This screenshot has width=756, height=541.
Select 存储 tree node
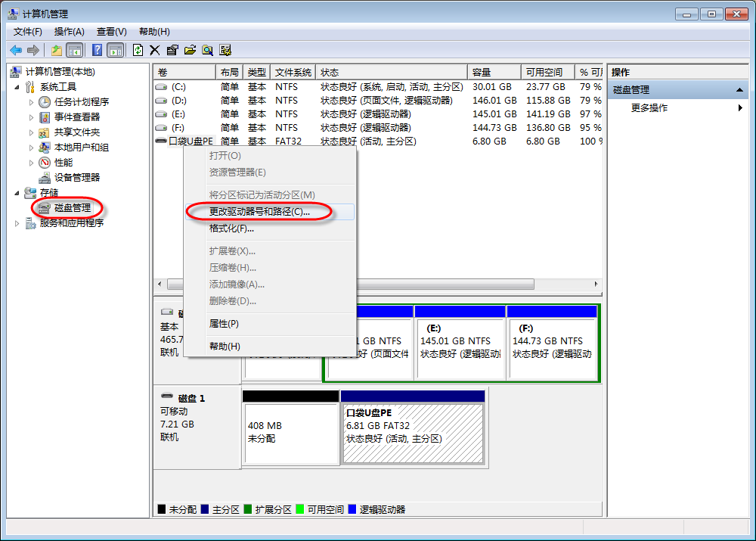tap(48, 192)
